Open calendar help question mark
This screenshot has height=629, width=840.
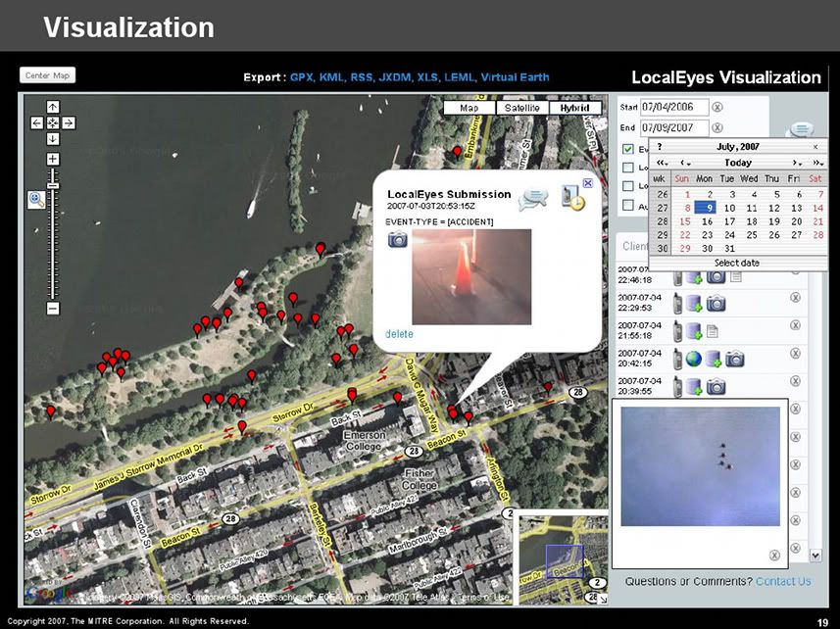pyautogui.click(x=660, y=147)
